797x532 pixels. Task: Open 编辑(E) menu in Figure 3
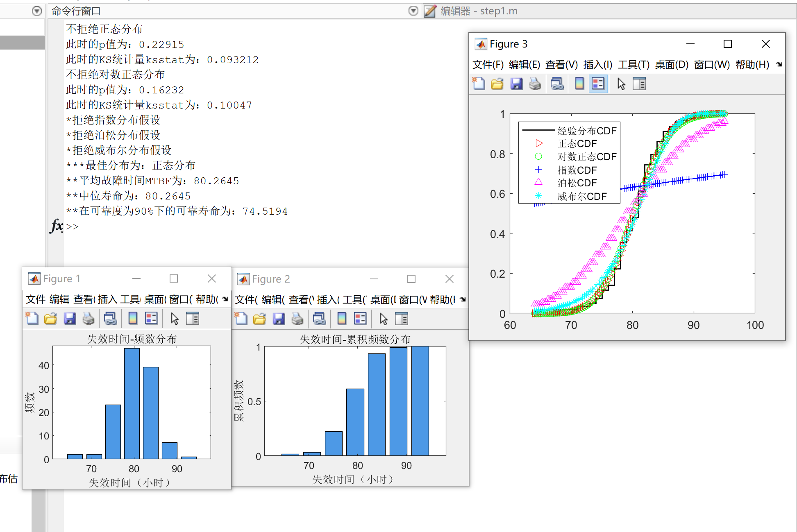pyautogui.click(x=525, y=65)
